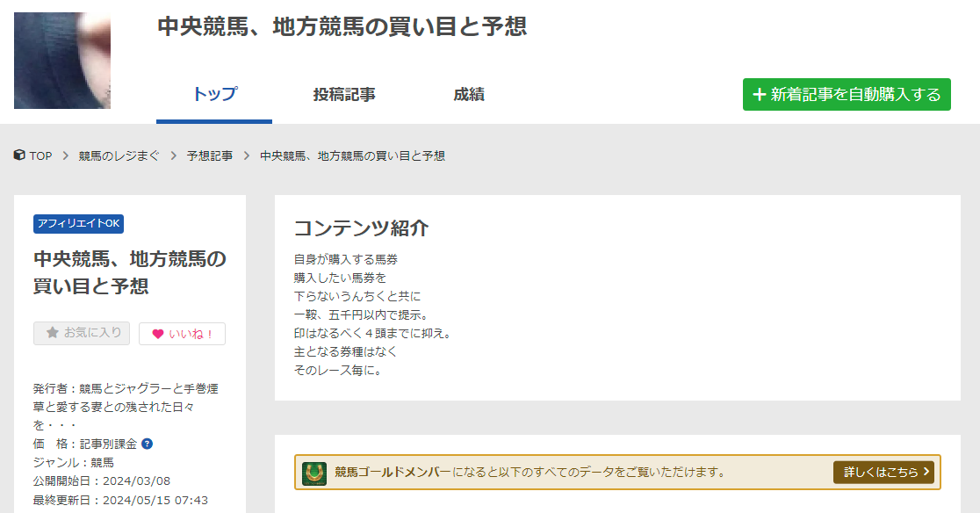Click the line 自身が購入する馬券
Image resolution: width=980 pixels, height=513 pixels.
[x=346, y=259]
